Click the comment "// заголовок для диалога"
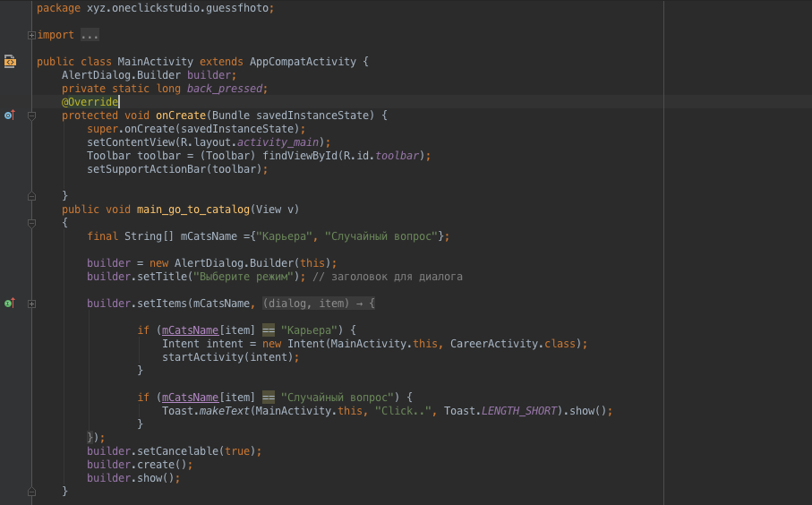Image resolution: width=812 pixels, height=505 pixels. (388, 277)
